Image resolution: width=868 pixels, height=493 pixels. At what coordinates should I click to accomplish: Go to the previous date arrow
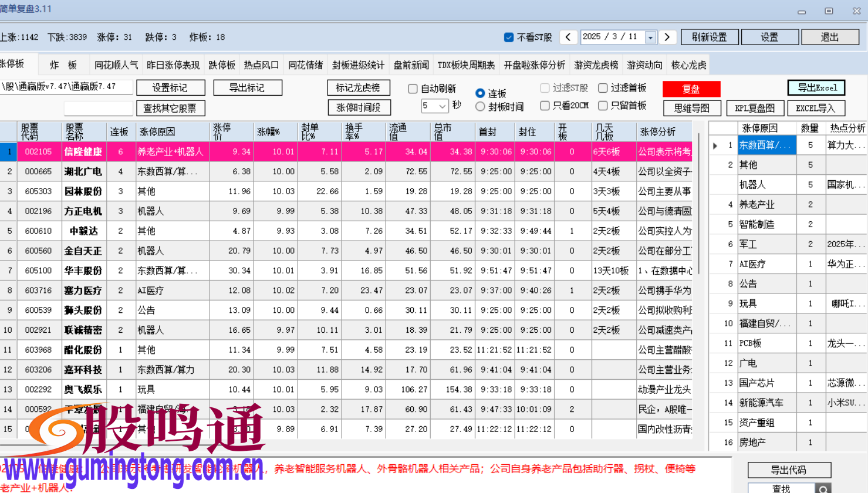pos(568,37)
